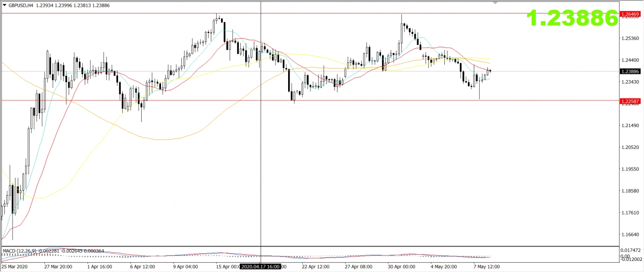
Task: Click the crosshair date label 2020.04.17 16:00
Action: pos(261,266)
